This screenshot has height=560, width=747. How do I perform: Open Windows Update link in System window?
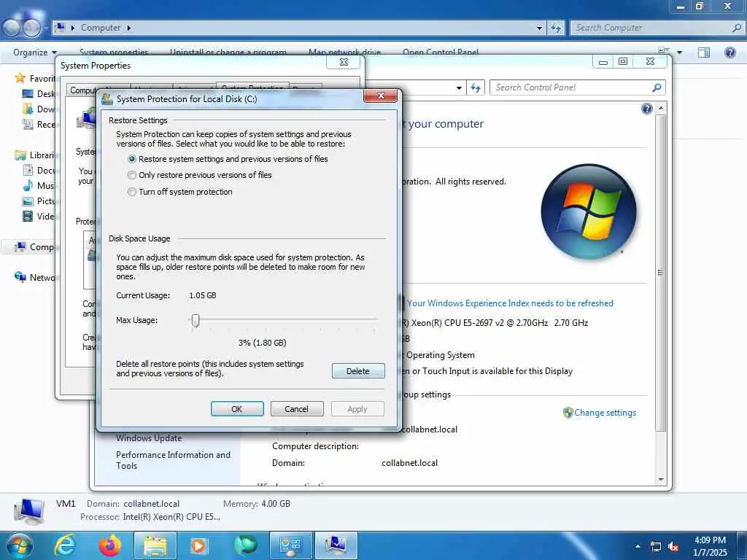pyautogui.click(x=149, y=438)
